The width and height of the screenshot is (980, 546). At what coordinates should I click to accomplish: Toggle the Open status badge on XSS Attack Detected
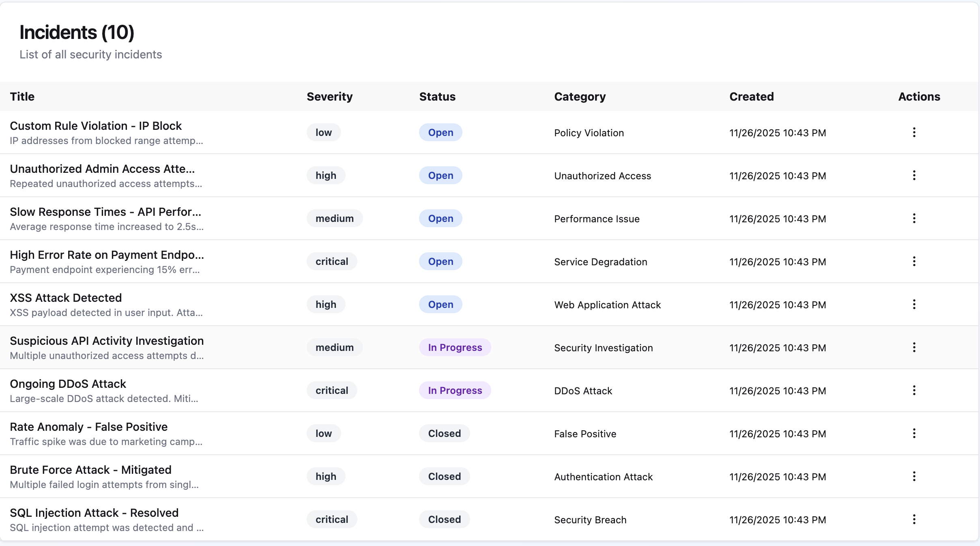440,304
